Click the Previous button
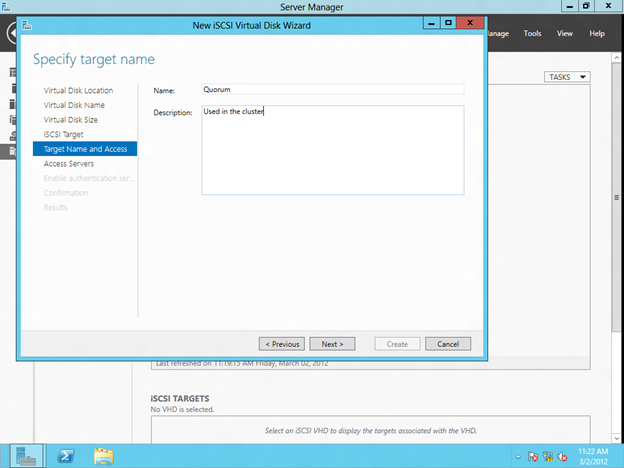 (x=281, y=343)
